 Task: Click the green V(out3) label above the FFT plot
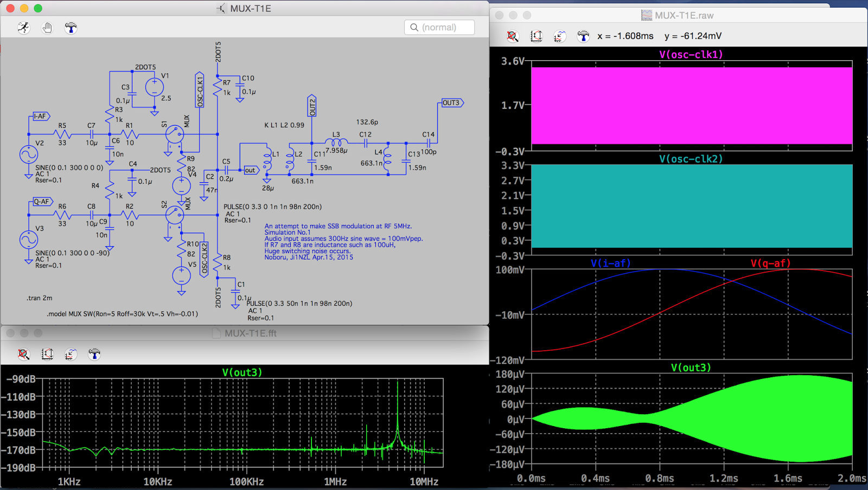[242, 372]
